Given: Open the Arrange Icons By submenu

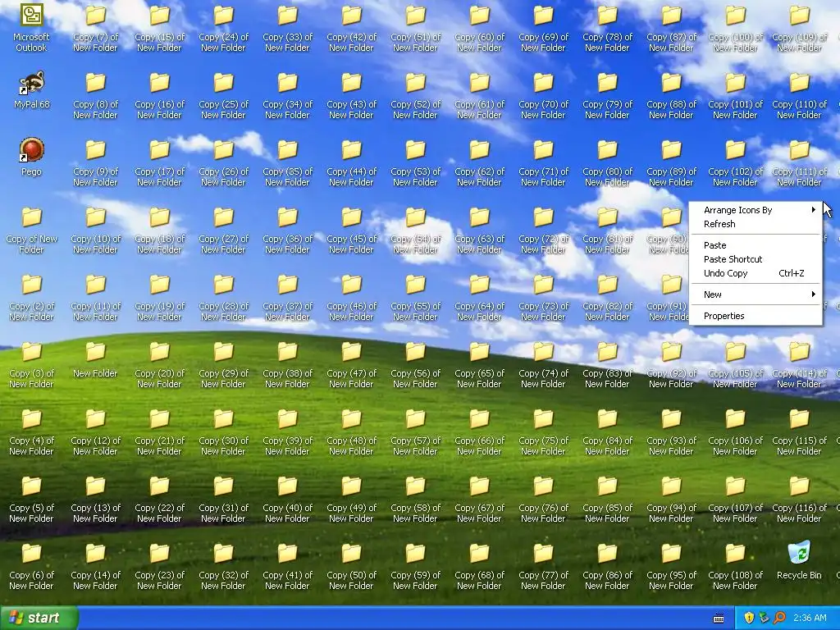Looking at the screenshot, I should [x=756, y=210].
